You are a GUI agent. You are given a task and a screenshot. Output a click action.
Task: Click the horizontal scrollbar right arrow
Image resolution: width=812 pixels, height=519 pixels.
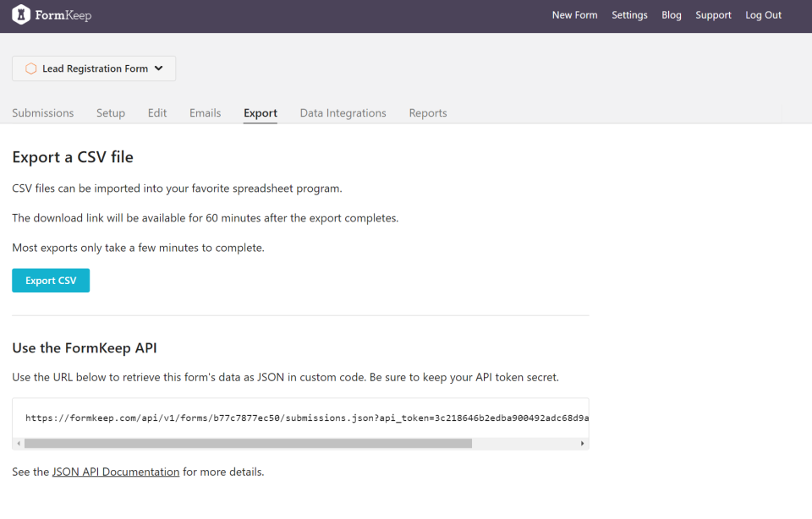pos(582,443)
